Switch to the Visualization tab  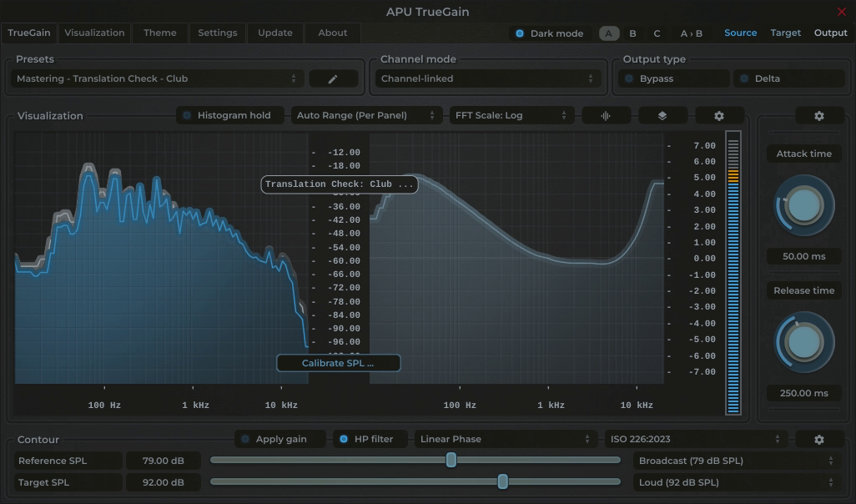pos(94,33)
